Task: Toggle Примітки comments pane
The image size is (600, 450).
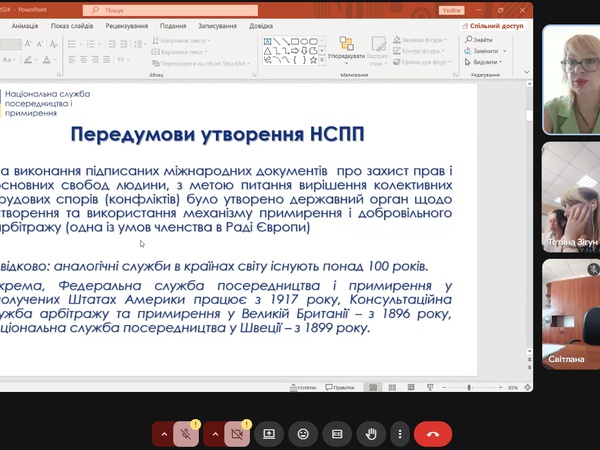Action: coord(340,387)
